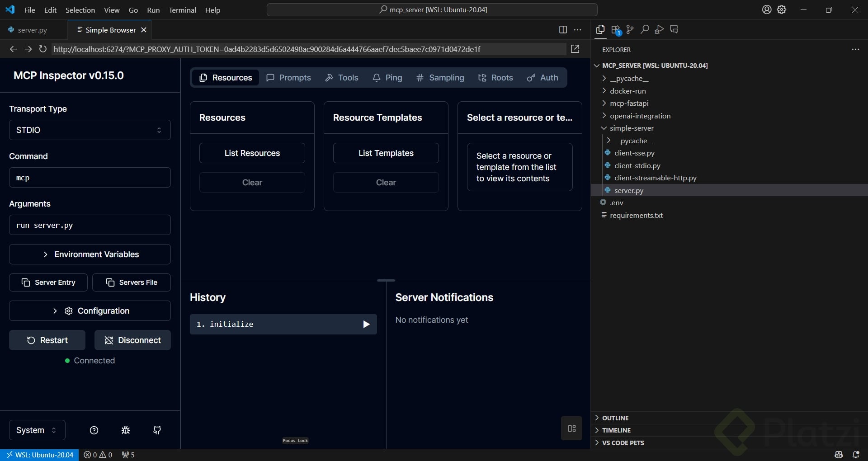Open page in external browser icon
Image resolution: width=868 pixels, height=461 pixels.
pos(575,49)
